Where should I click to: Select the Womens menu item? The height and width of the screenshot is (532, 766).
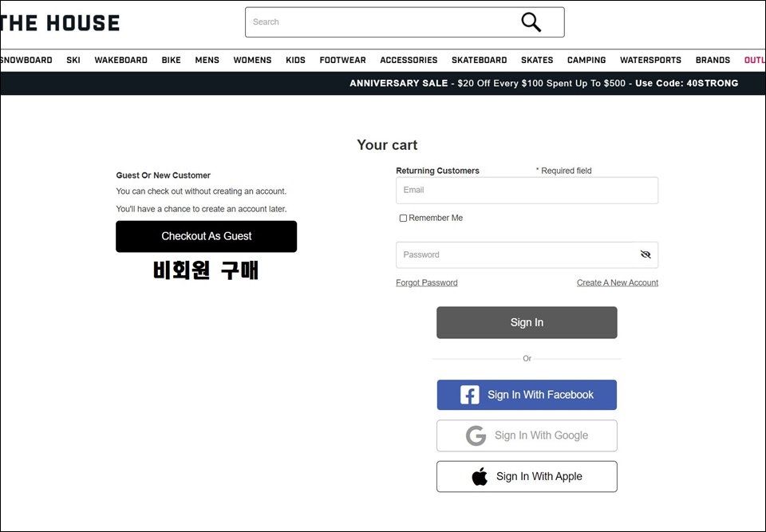pos(252,60)
